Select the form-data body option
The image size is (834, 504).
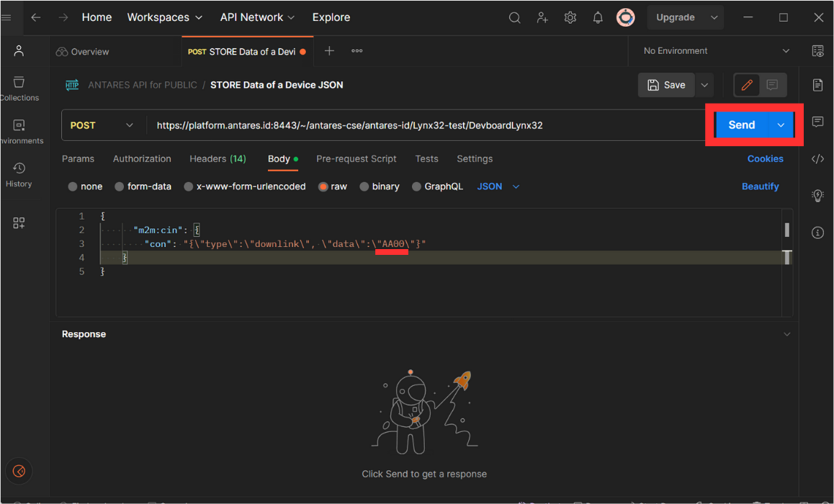click(143, 186)
